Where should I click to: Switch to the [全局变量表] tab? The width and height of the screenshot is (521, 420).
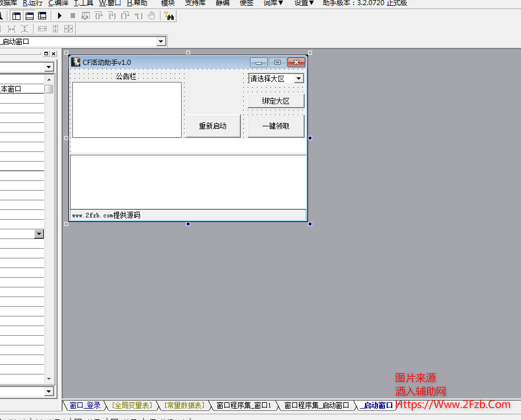click(132, 405)
